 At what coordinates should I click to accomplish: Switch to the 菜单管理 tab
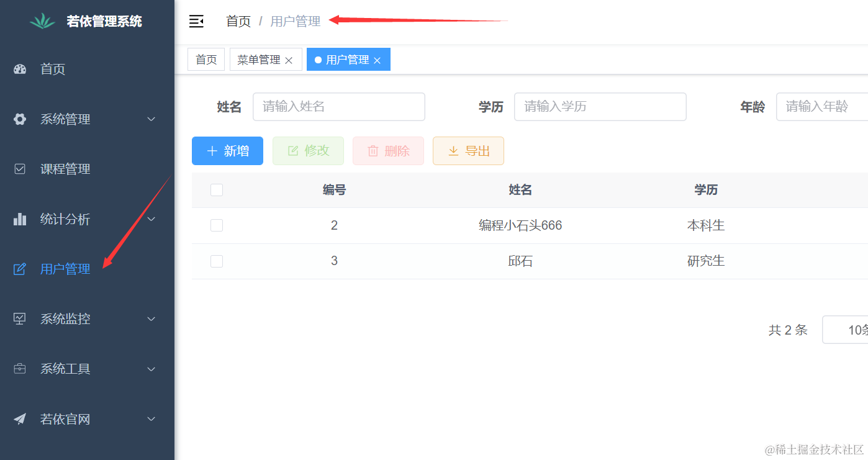(259, 60)
